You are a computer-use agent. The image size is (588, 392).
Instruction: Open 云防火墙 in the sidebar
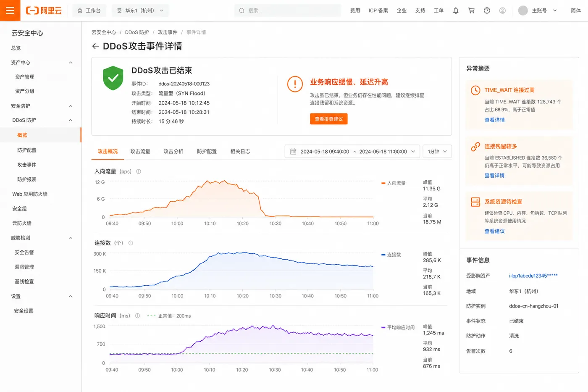[22, 223]
